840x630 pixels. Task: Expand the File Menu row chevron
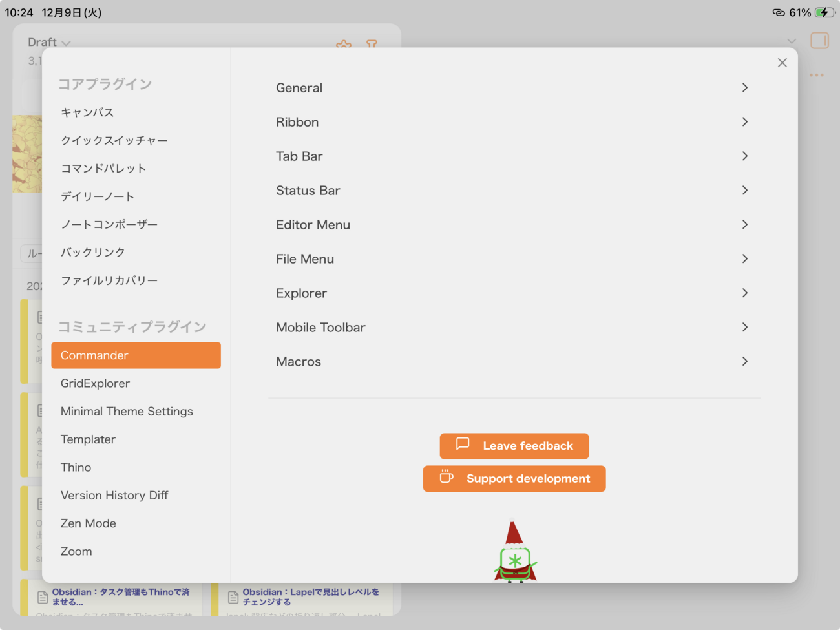tap(745, 259)
